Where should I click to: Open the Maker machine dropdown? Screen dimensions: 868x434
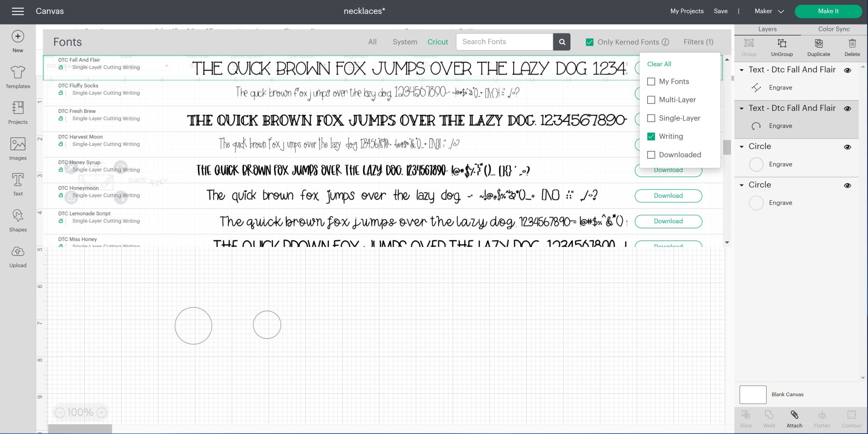tap(769, 11)
